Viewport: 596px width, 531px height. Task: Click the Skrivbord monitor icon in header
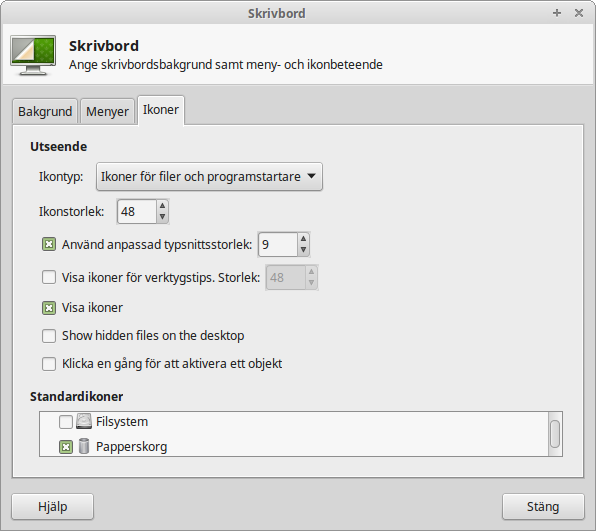(33, 55)
